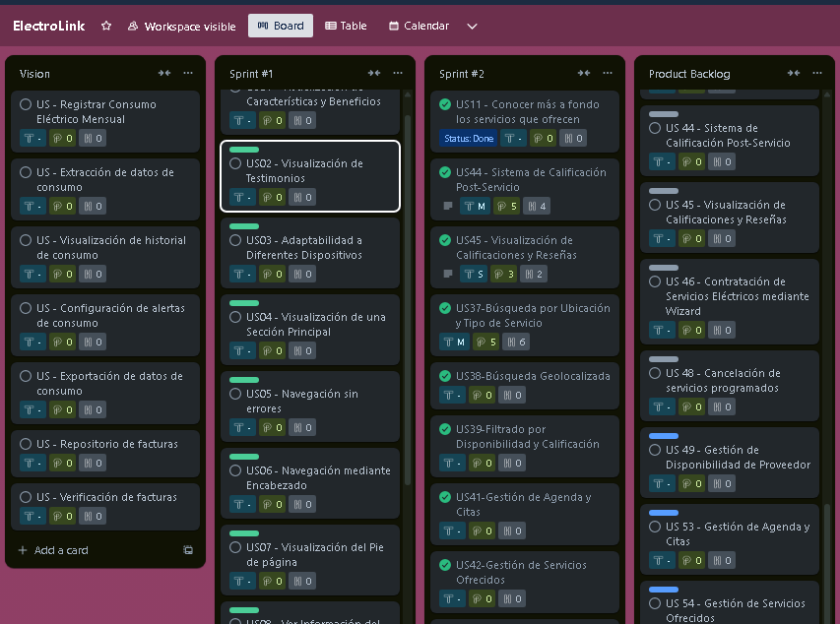840x624 pixels.
Task: Click story points 3 badge on US45 card
Action: (503, 275)
